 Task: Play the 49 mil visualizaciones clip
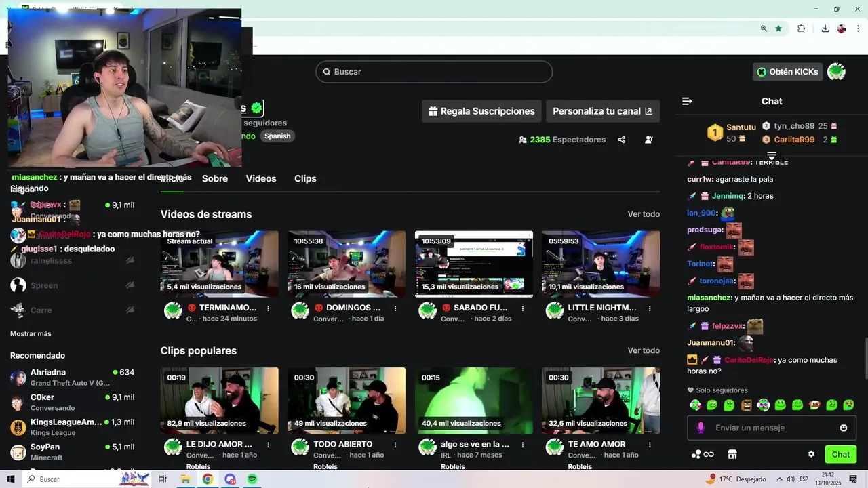[x=347, y=401]
